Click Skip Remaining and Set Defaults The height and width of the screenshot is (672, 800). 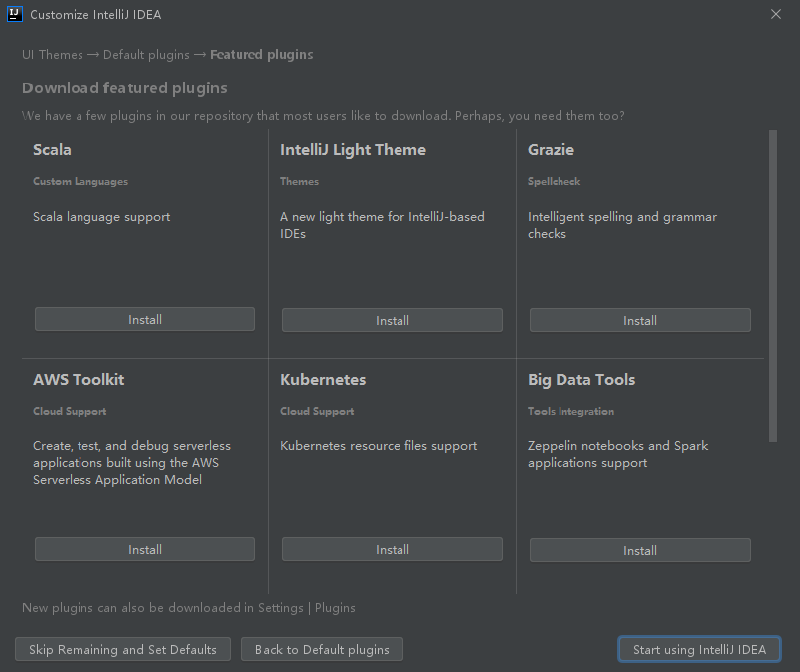click(x=122, y=649)
